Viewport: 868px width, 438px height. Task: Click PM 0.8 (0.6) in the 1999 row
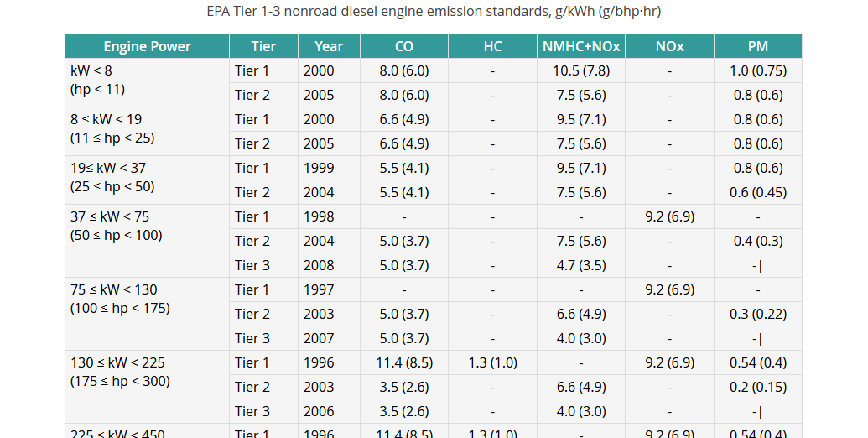click(758, 169)
